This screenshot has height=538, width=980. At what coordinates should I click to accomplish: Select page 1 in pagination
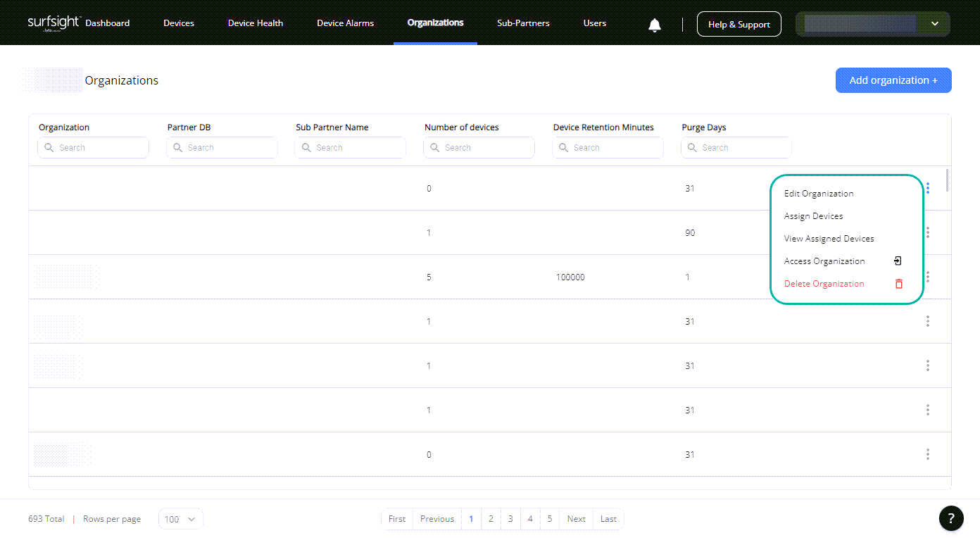point(471,519)
